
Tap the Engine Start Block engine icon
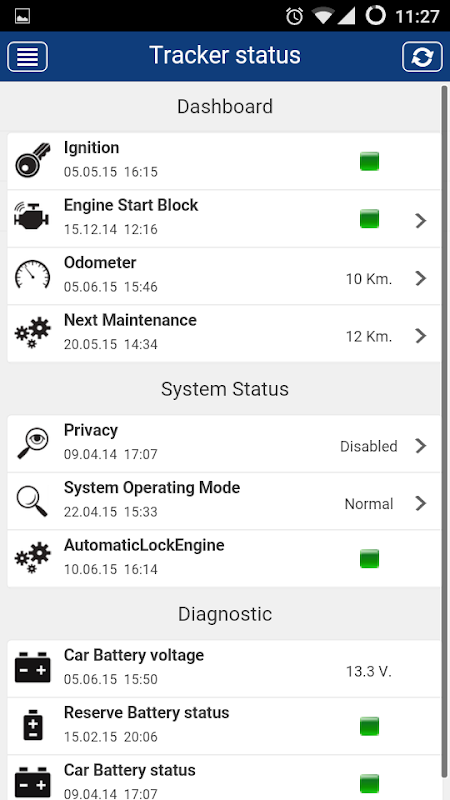(x=32, y=218)
